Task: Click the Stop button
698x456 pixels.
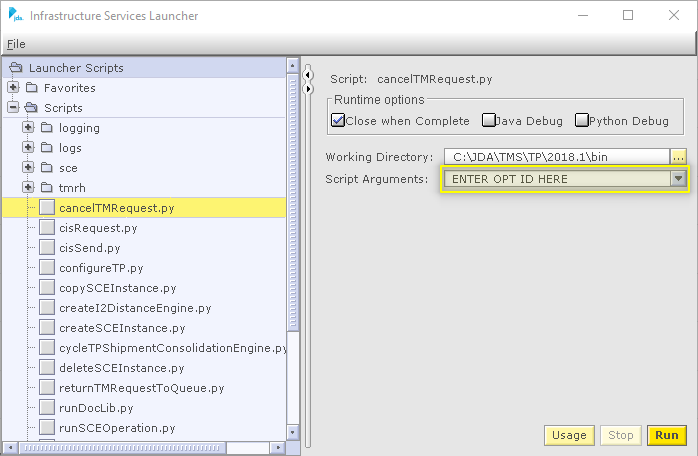Action: (x=621, y=435)
